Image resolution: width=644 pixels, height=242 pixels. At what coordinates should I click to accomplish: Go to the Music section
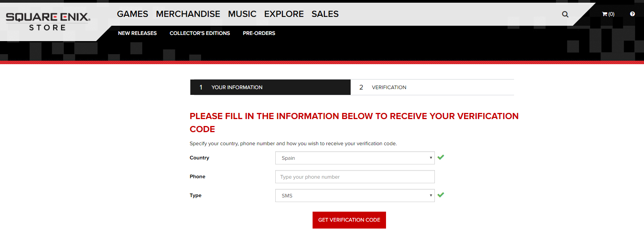click(x=242, y=14)
